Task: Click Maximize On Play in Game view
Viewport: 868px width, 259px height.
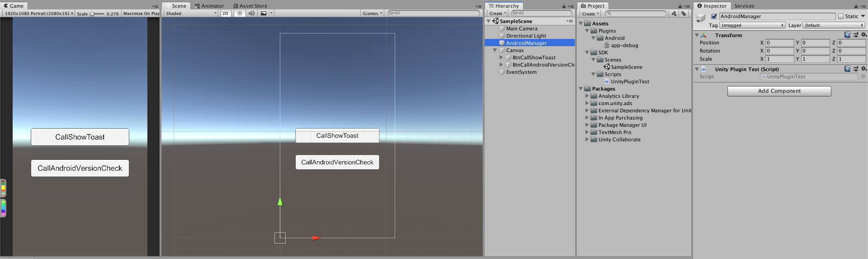Action: (x=141, y=14)
